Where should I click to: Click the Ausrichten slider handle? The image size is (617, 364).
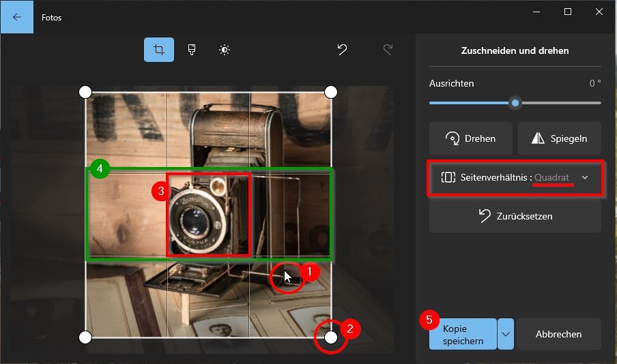point(515,103)
